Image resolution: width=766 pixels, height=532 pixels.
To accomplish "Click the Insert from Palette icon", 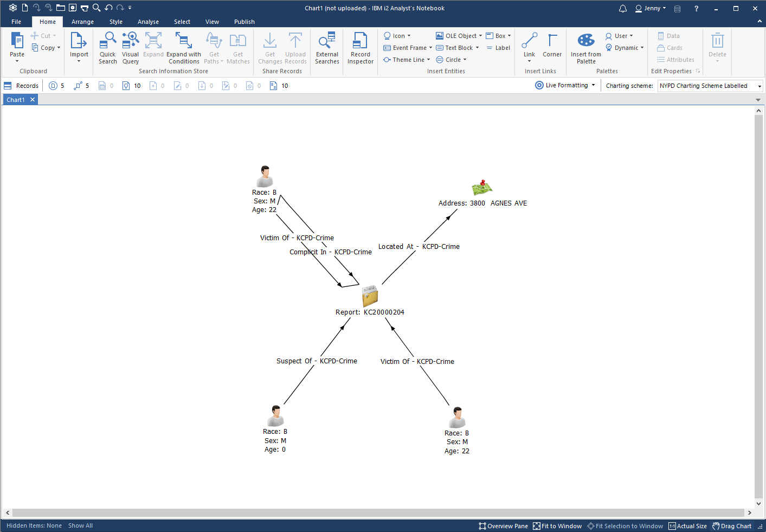I will [x=585, y=48].
